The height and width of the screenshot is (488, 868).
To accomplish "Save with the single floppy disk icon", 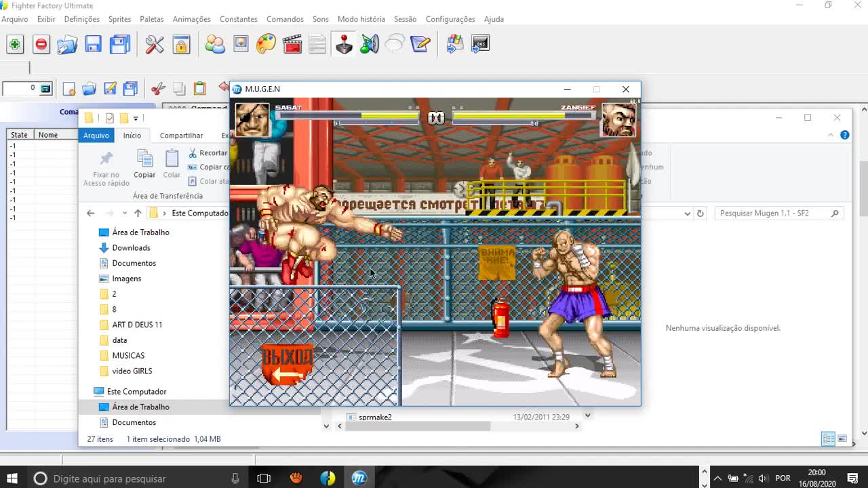I will (x=93, y=45).
